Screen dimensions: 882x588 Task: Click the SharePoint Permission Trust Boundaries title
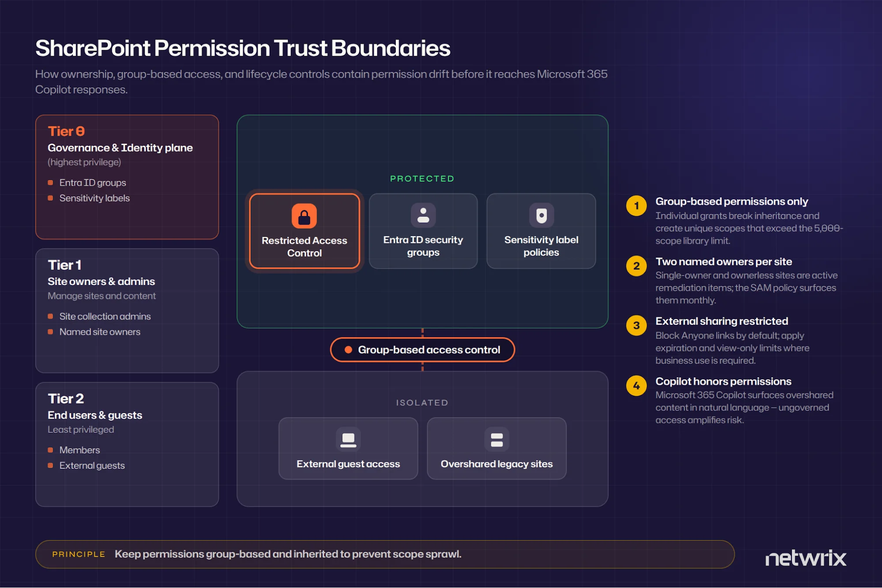pos(243,48)
